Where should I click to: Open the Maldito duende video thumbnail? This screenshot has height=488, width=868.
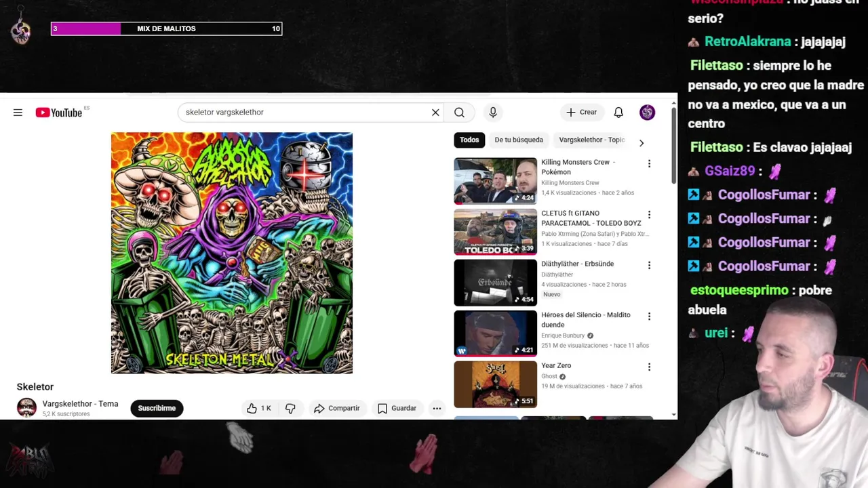[495, 333]
